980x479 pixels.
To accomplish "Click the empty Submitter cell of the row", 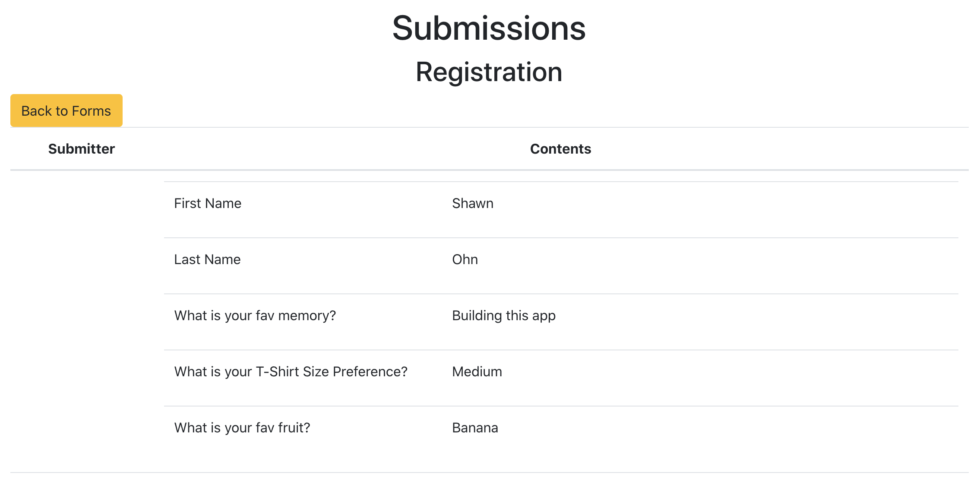I will [82, 315].
